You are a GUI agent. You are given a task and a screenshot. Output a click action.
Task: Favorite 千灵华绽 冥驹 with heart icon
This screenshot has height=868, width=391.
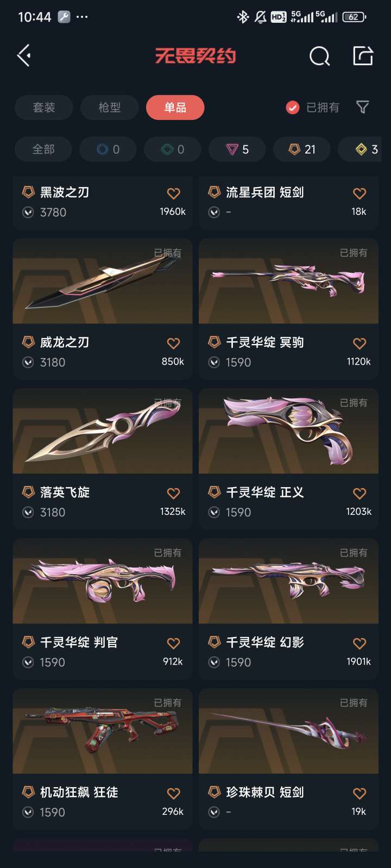pyautogui.click(x=360, y=343)
